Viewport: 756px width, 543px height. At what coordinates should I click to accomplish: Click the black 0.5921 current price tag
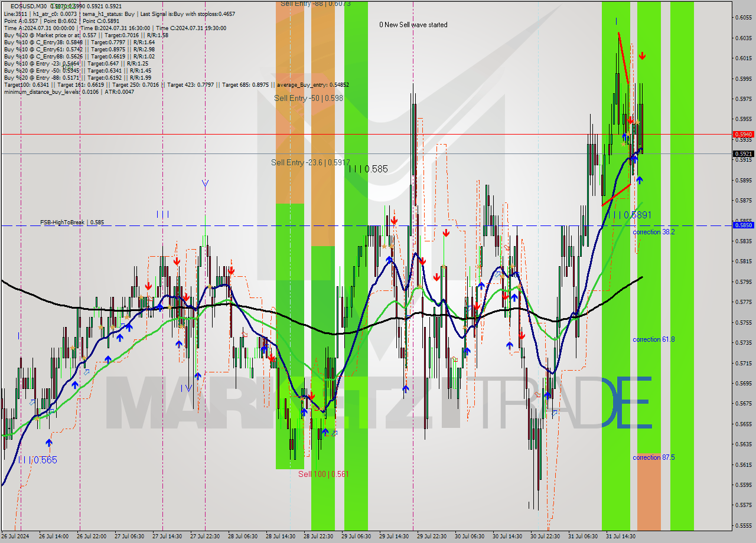[x=743, y=153]
